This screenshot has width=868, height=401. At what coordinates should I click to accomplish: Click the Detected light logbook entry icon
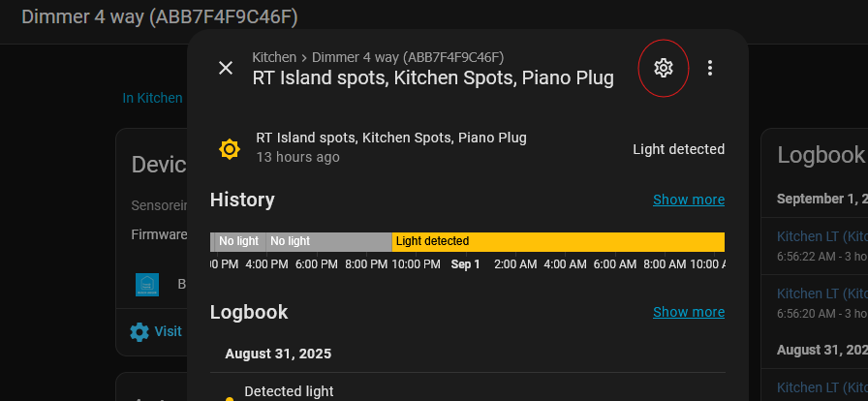tap(230, 397)
